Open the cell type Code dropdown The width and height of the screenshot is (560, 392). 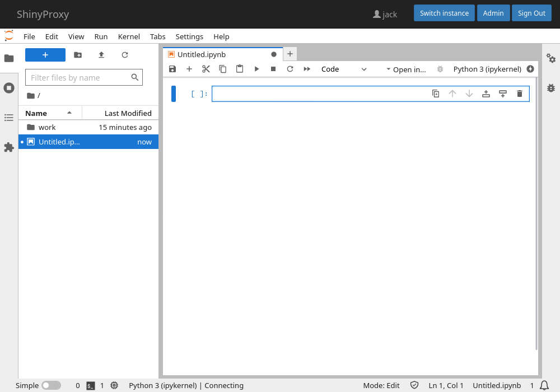tap(344, 69)
